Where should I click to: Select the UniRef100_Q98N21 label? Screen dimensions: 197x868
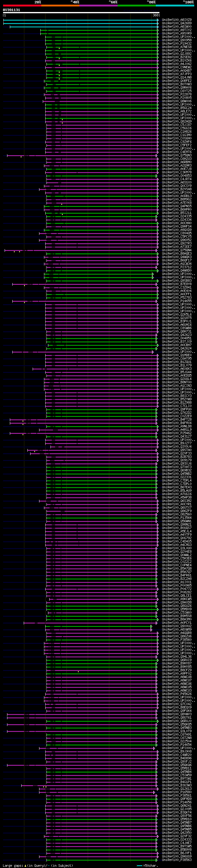177,524
